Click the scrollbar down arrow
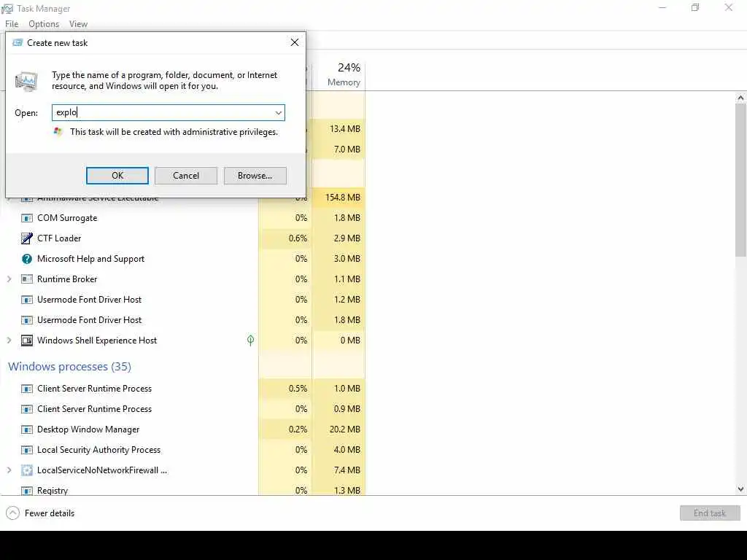 point(740,489)
